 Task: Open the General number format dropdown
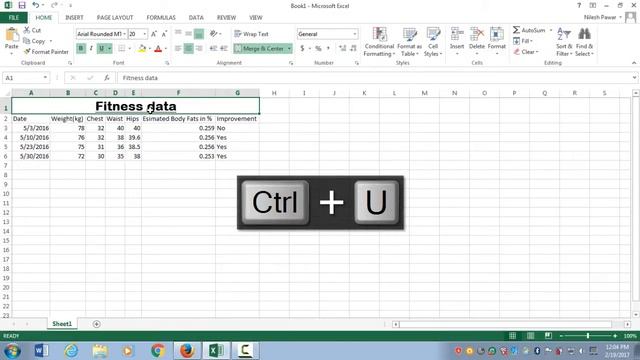click(x=355, y=34)
